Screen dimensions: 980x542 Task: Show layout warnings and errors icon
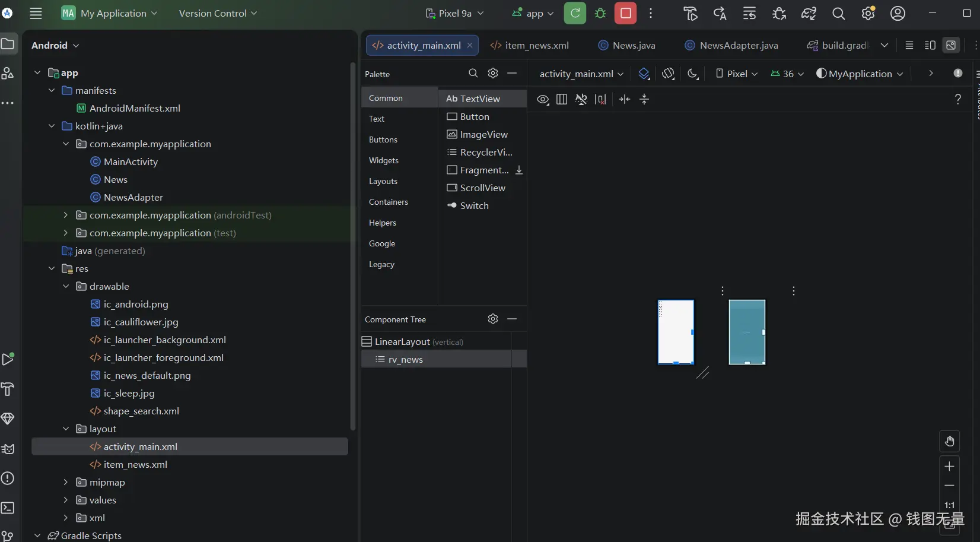tap(958, 73)
